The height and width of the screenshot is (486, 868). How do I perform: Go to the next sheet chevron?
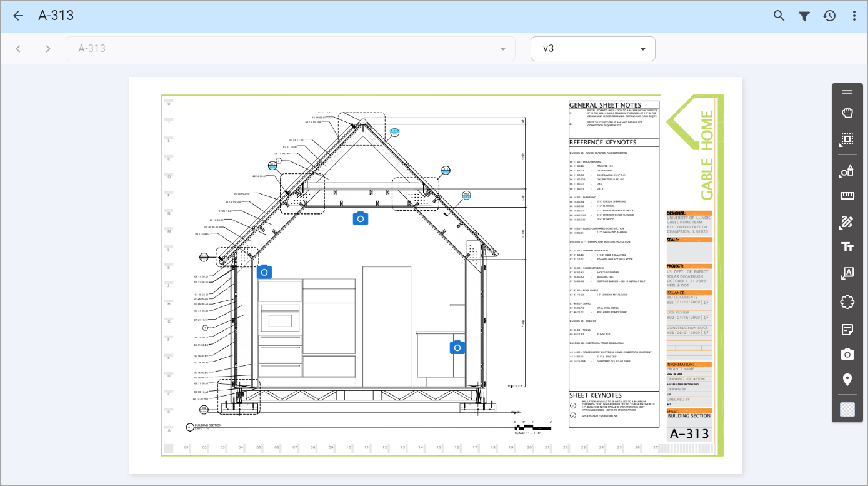pos(48,49)
